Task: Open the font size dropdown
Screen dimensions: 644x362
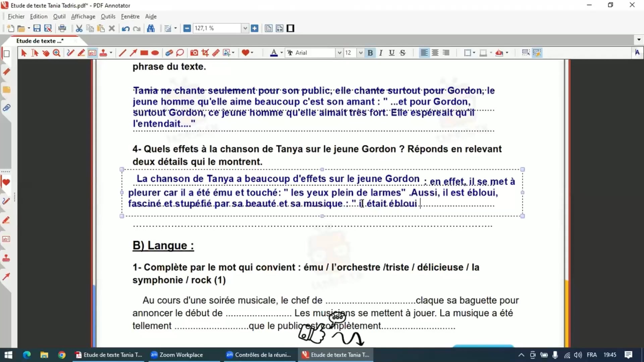Action: click(360, 53)
